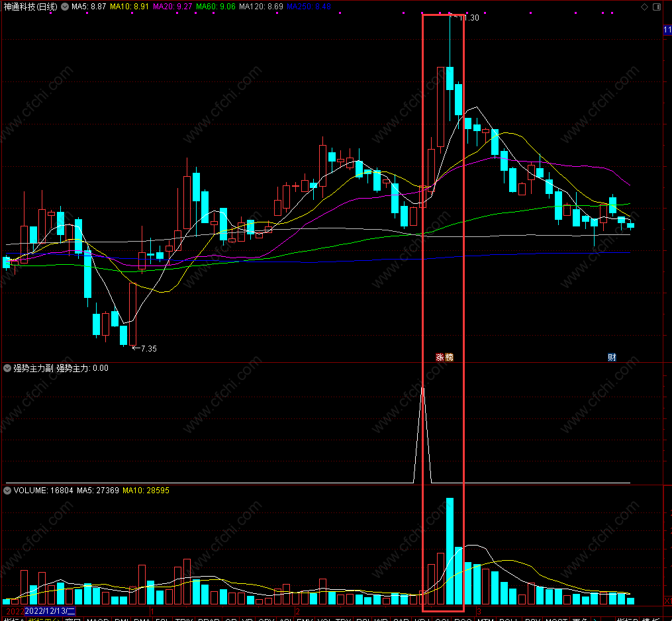Click the yellow MA10: 8.91 label
Viewport: 672px width, 621px height.
(x=129, y=7)
